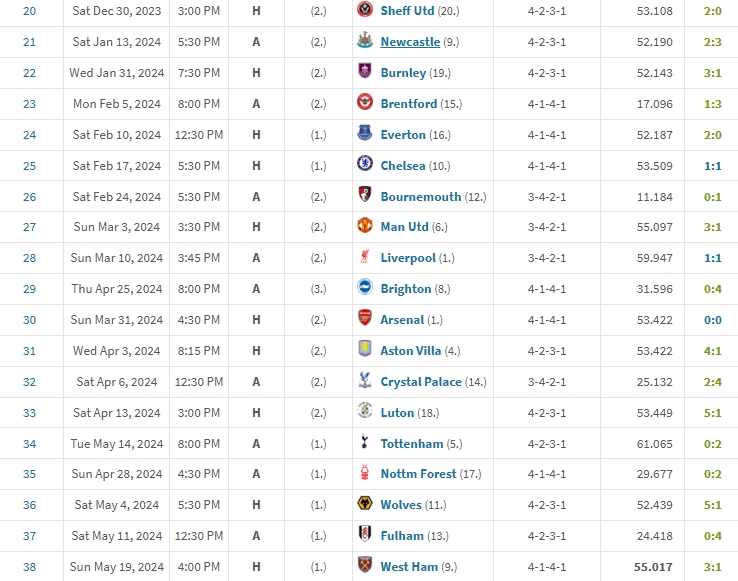Click the Man Utd club crest
This screenshot has width=738, height=581.
(364, 227)
